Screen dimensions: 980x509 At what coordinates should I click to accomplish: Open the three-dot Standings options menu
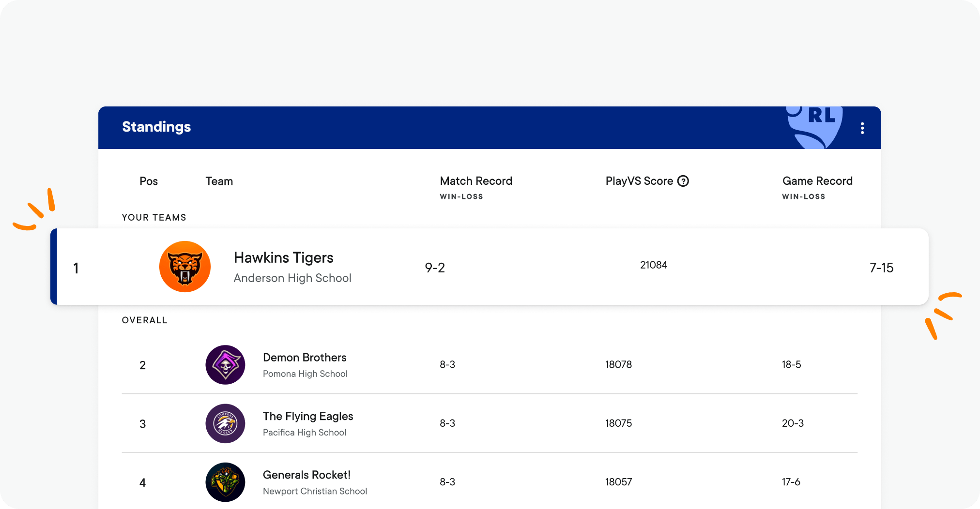pos(862,128)
